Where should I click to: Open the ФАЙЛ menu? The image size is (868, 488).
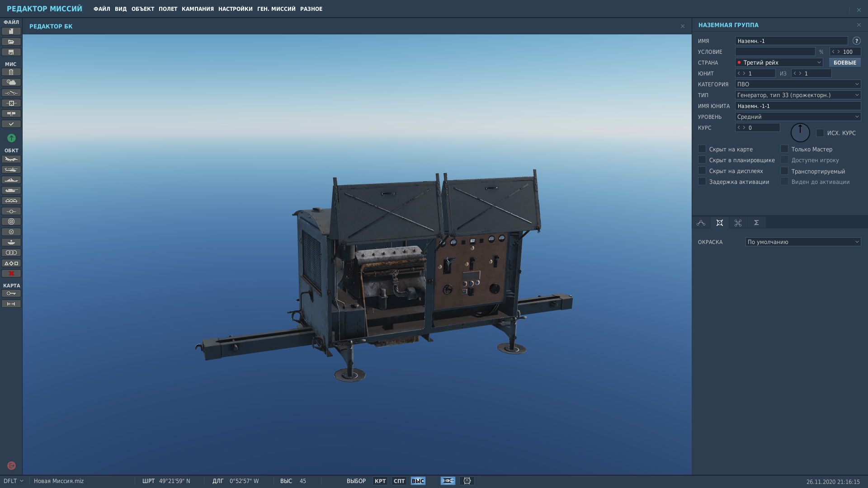click(x=102, y=9)
